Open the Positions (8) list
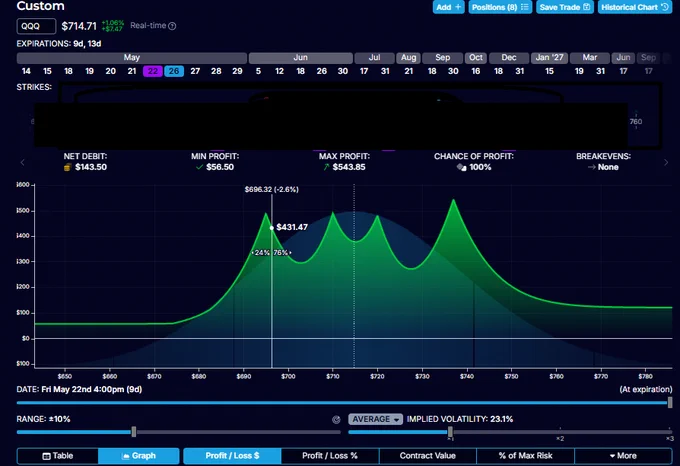 (500, 7)
